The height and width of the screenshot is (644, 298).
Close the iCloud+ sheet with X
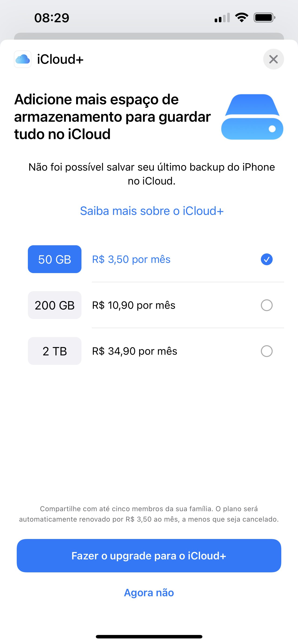coord(273,59)
